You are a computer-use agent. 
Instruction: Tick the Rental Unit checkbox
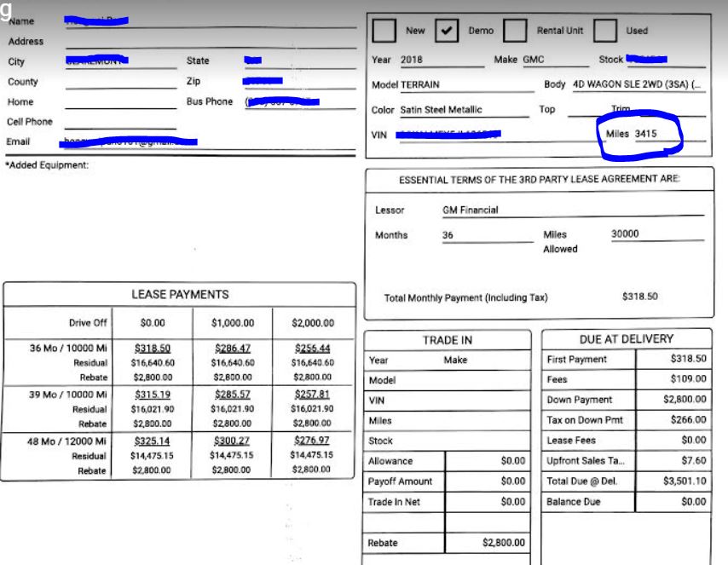515,31
